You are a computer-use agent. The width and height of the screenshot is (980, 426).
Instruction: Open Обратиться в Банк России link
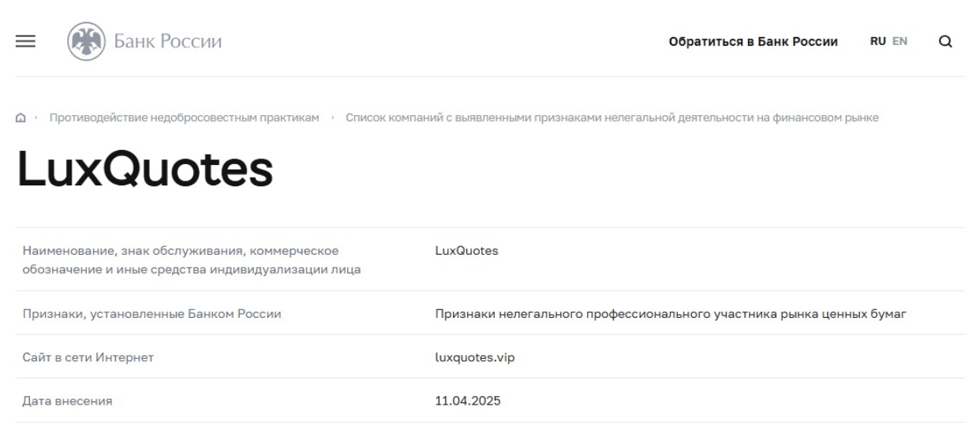click(x=754, y=42)
